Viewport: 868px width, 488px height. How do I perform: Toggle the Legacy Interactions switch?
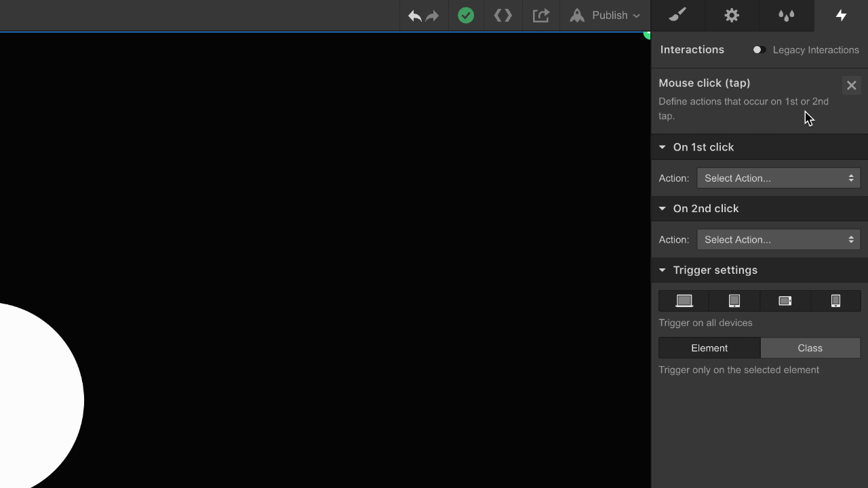click(759, 50)
